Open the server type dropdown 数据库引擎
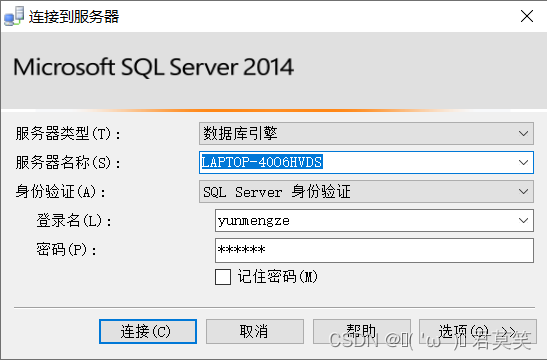 (x=366, y=133)
